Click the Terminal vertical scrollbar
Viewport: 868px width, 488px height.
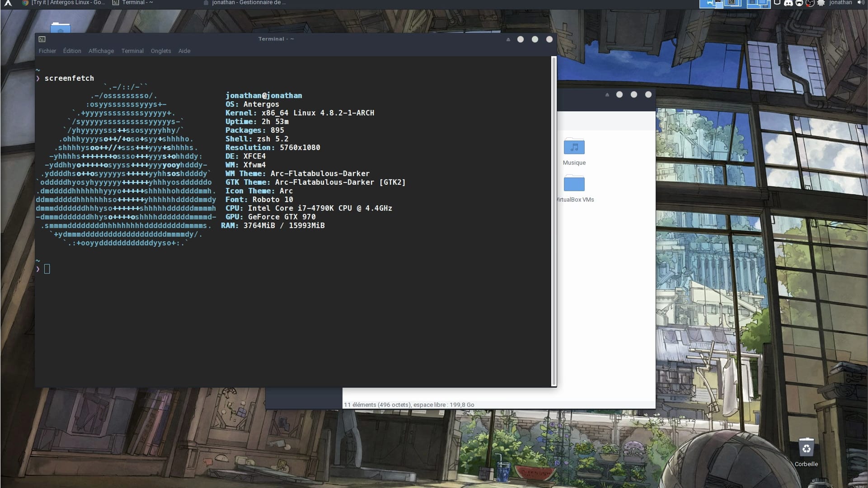click(x=554, y=221)
